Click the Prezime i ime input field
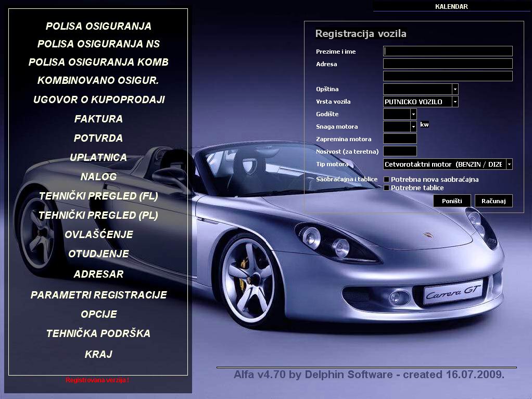 (x=448, y=51)
